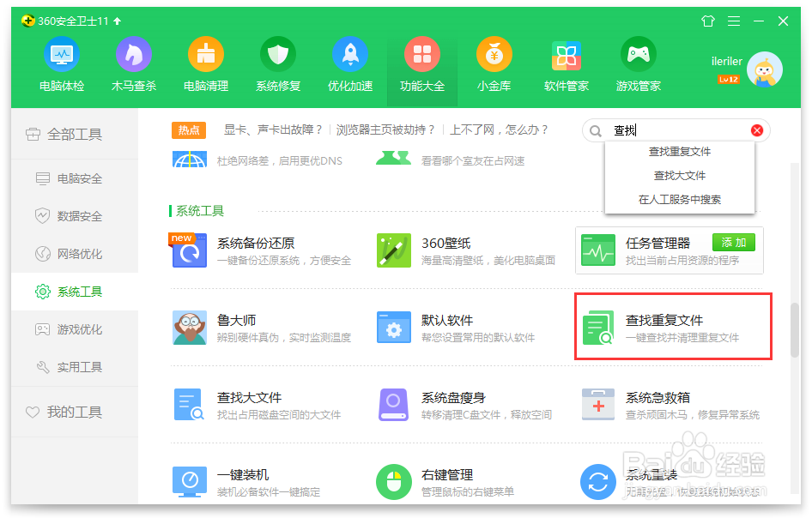This screenshot has height=518, width=812.
Task: Open the 小金库 money bag icon
Action: tap(494, 54)
